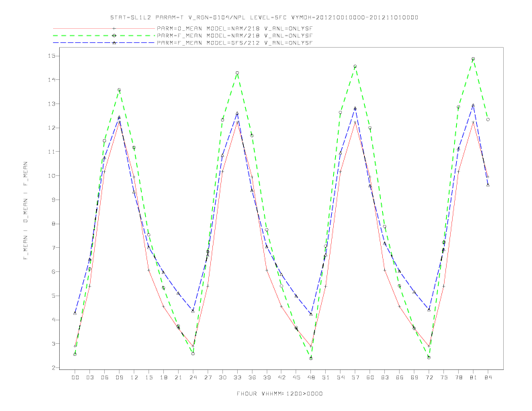Click y-axis tick value 5
Image resolution: width=532 pixels, height=411 pixels.
point(53,295)
